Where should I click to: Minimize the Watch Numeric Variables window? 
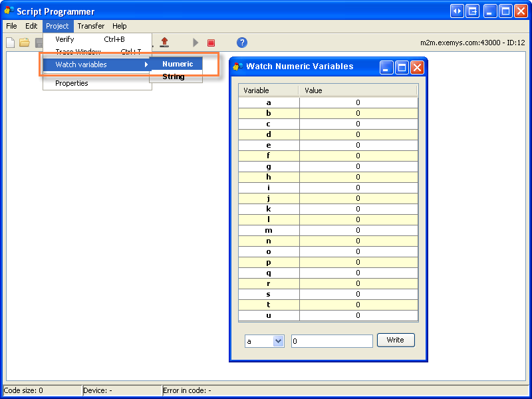386,67
